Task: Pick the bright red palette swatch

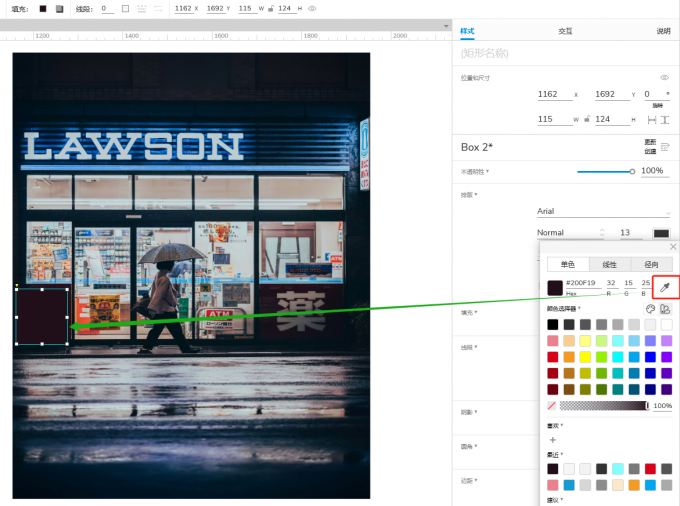Action: coord(552,357)
